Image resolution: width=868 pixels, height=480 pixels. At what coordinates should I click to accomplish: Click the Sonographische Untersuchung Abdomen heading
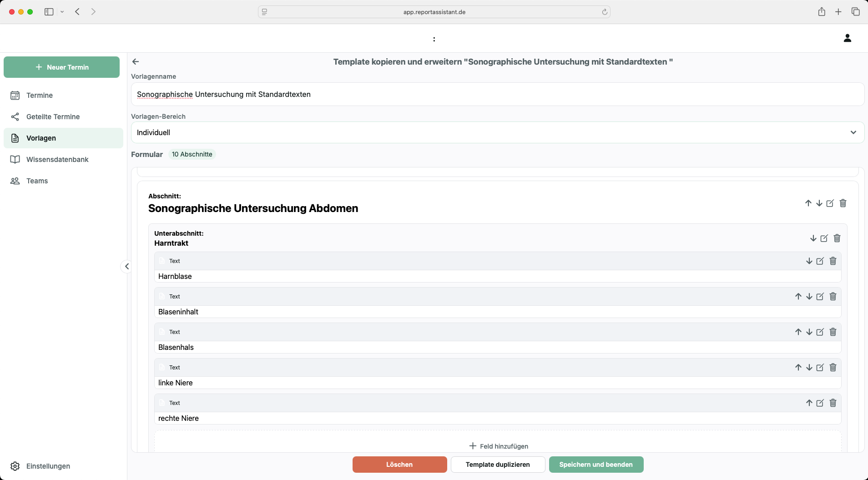pos(253,208)
